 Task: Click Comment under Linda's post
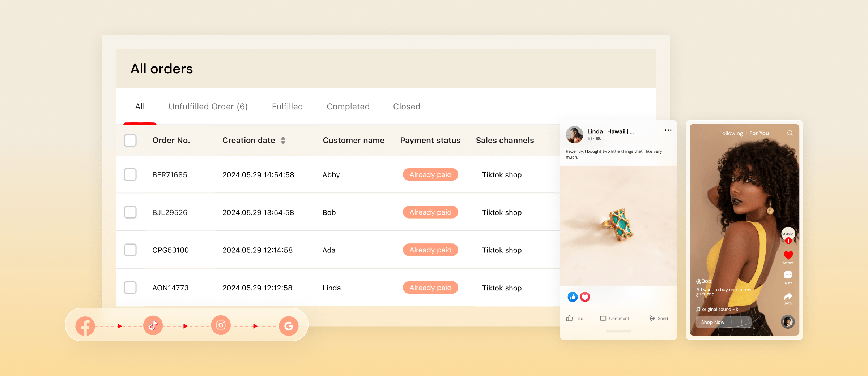(x=614, y=319)
